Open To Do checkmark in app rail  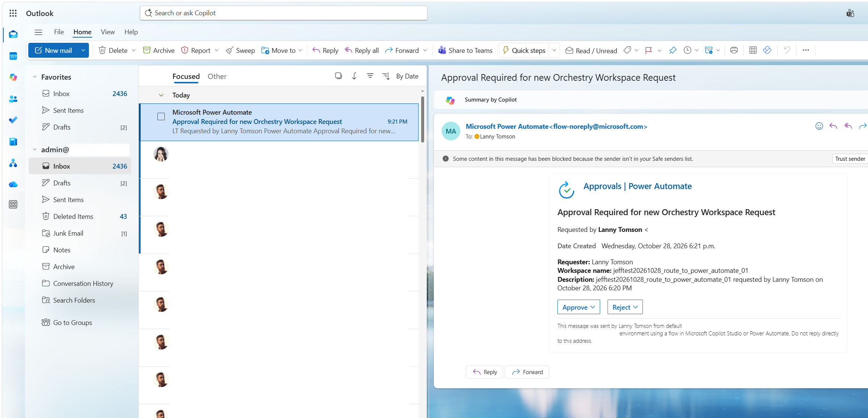pyautogui.click(x=13, y=120)
